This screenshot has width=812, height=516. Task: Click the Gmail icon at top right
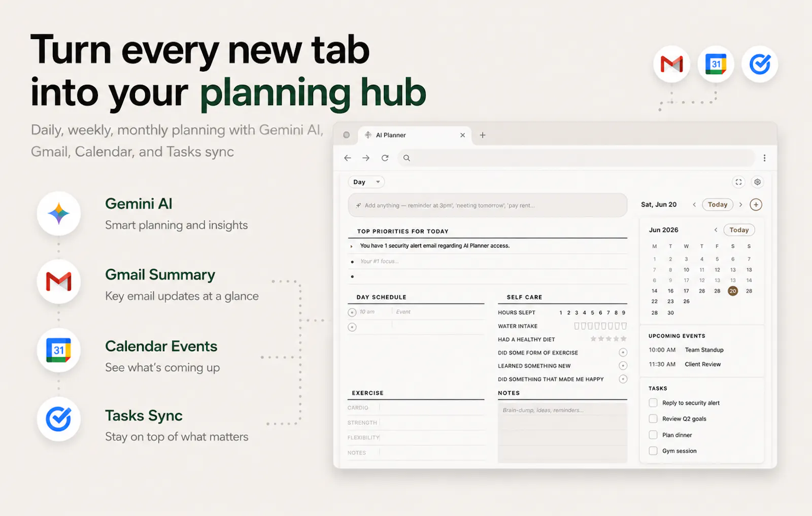click(x=671, y=64)
